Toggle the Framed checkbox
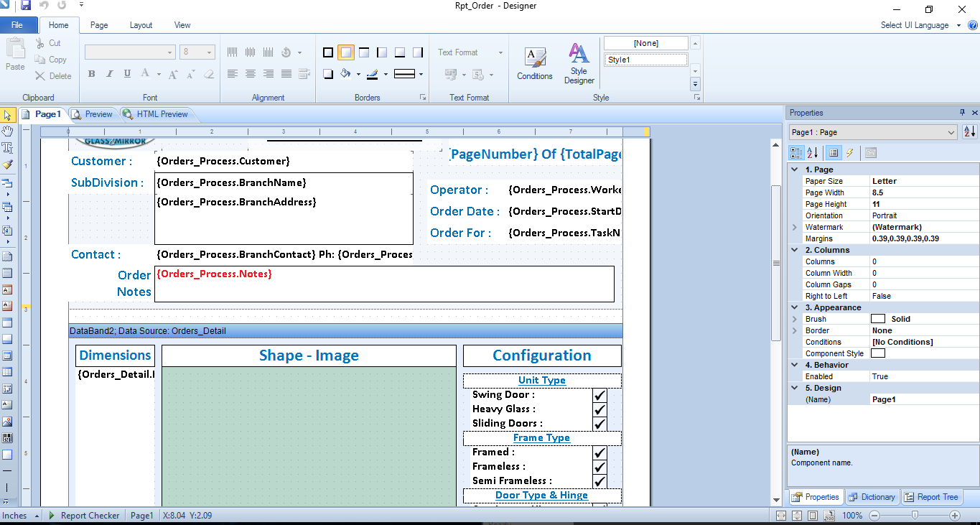The height and width of the screenshot is (525, 980). point(599,452)
